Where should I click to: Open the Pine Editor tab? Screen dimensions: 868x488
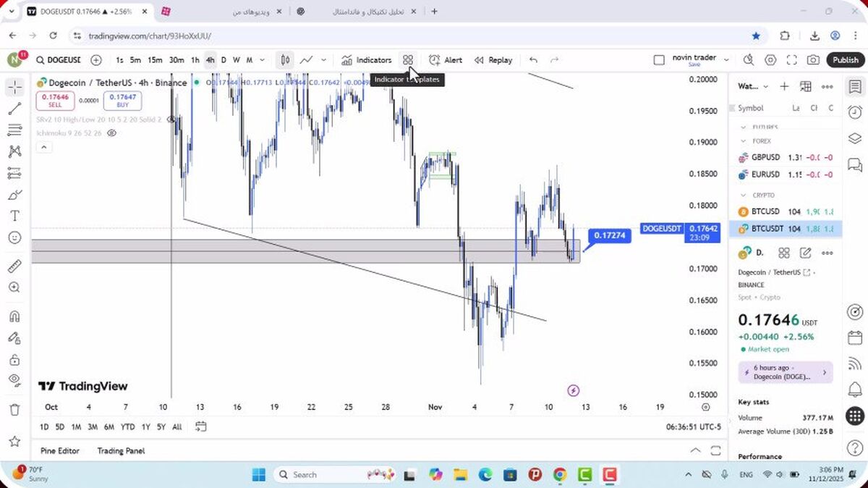[x=60, y=450]
